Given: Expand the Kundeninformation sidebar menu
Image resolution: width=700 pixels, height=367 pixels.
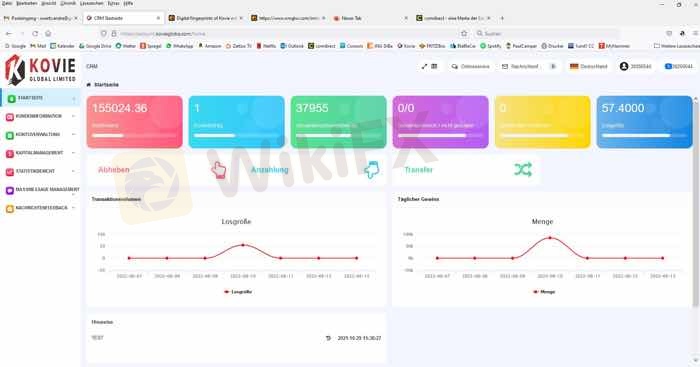Looking at the screenshot, I should click(x=40, y=116).
